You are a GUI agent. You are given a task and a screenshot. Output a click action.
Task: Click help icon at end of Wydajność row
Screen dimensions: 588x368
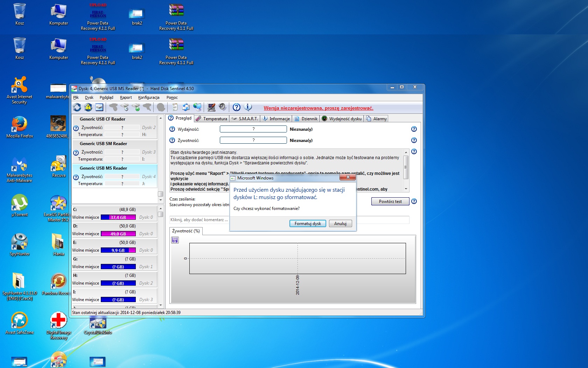point(414,129)
